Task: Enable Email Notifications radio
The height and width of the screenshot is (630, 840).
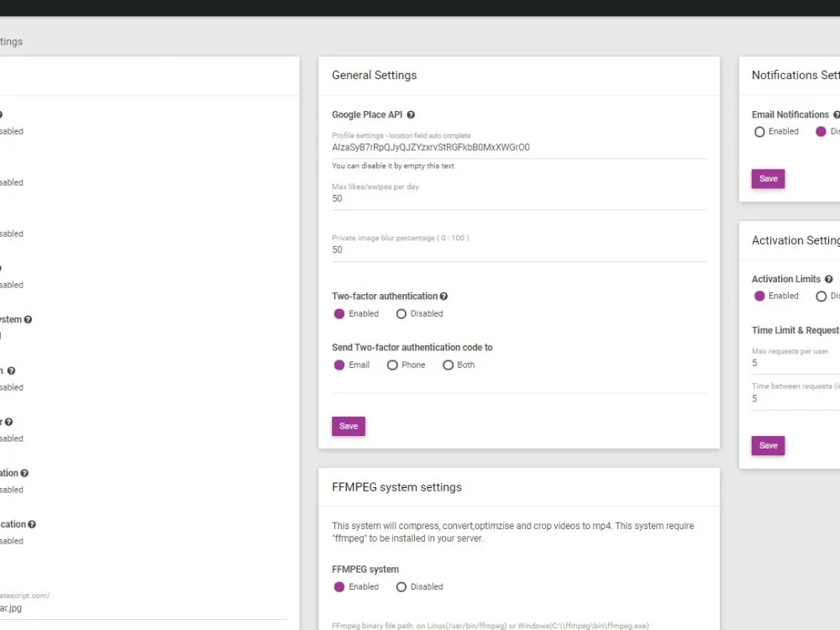Action: click(x=759, y=132)
